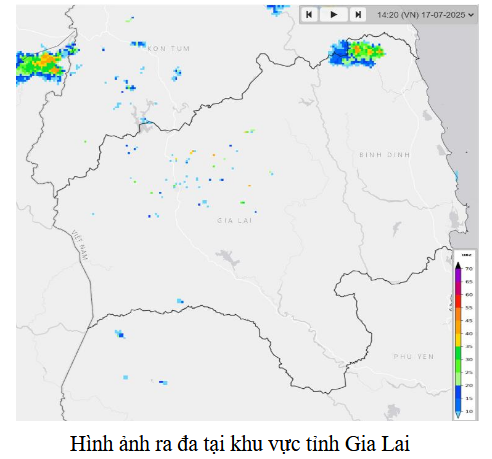
Task: Click the GIA LAI province label
Action: point(234,220)
